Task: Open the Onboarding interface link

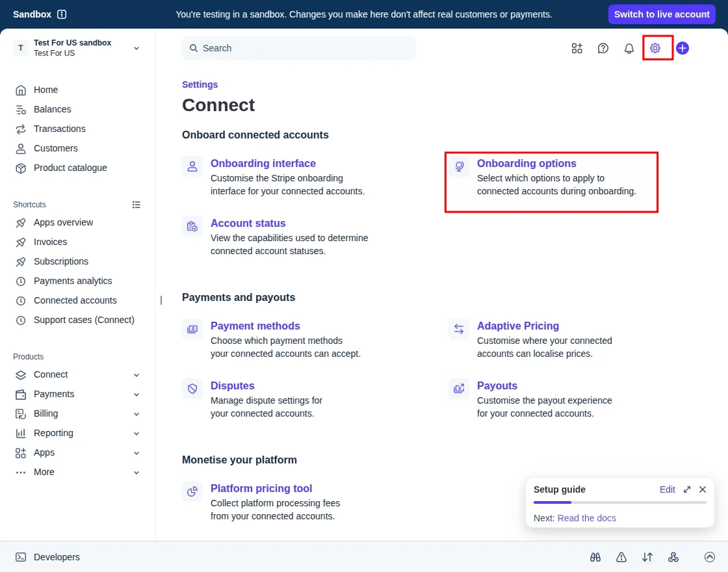Action: pos(263,163)
